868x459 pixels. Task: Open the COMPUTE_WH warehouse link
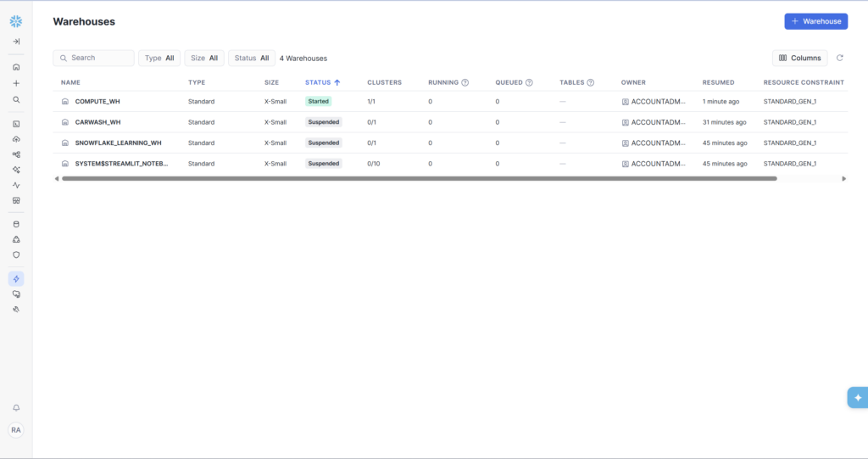tap(97, 101)
